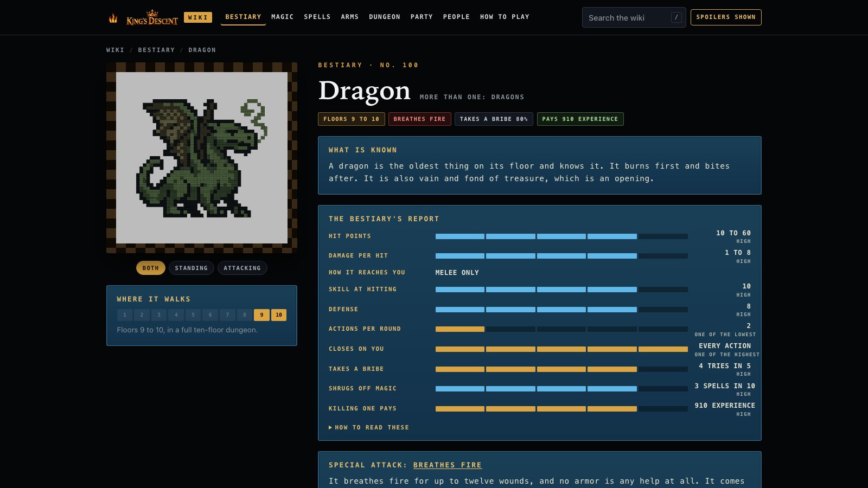Viewport: 868px width, 488px height.
Task: Click the '4 TRIES IN 5' value
Action: pyautogui.click(x=725, y=366)
